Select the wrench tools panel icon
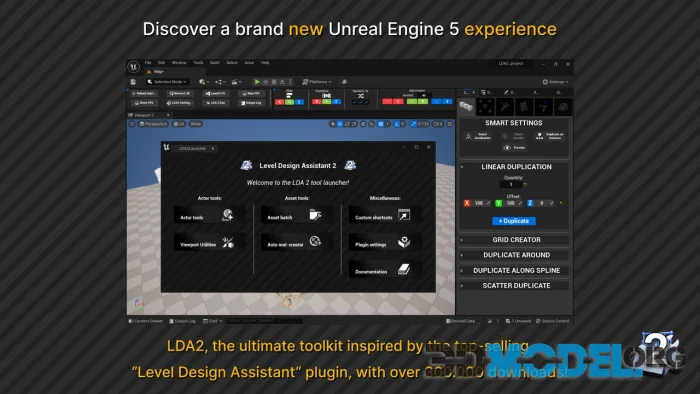The height and width of the screenshot is (394, 700). tap(505, 107)
